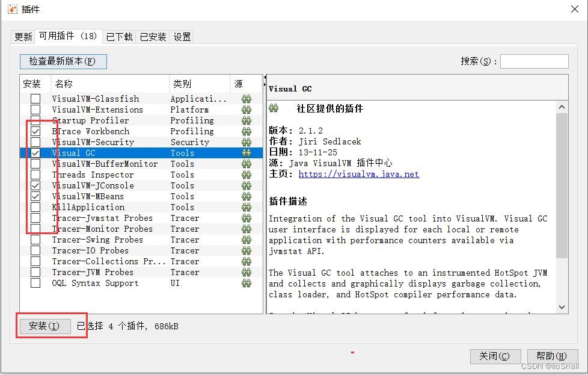This screenshot has width=588, height=375.
Task: Click the 关闭(C) button
Action: pos(495,356)
